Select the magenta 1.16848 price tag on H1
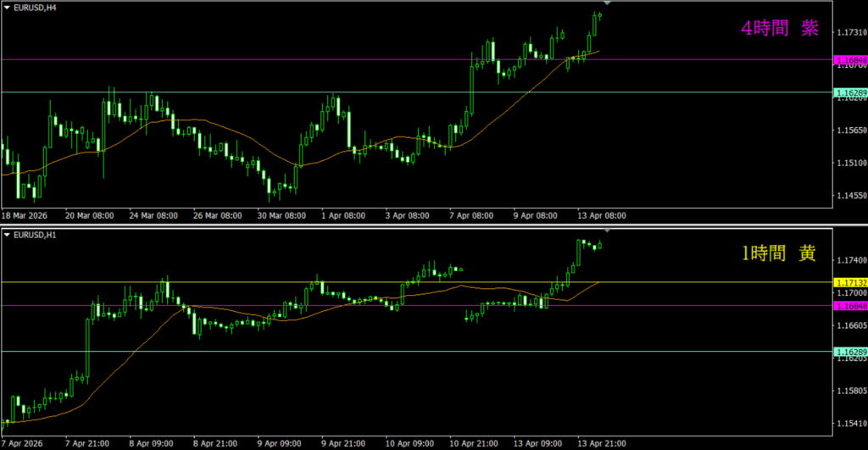Viewport: 868px width, 450px height. (x=849, y=305)
